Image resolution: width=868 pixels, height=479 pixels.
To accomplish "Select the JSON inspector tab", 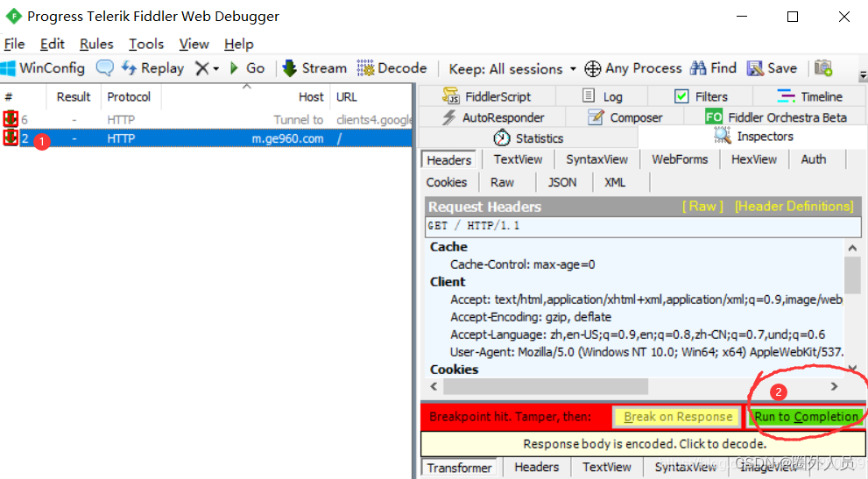I will 561,182.
